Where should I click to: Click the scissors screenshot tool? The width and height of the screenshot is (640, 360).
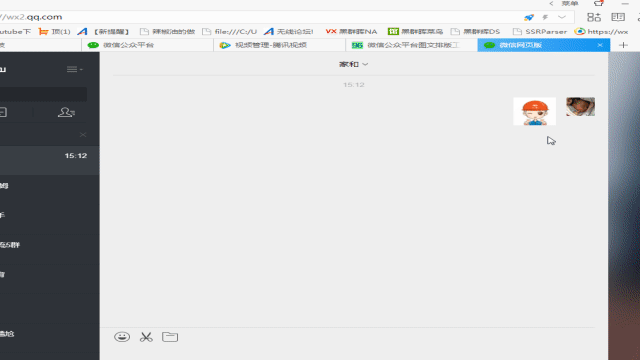(x=146, y=337)
